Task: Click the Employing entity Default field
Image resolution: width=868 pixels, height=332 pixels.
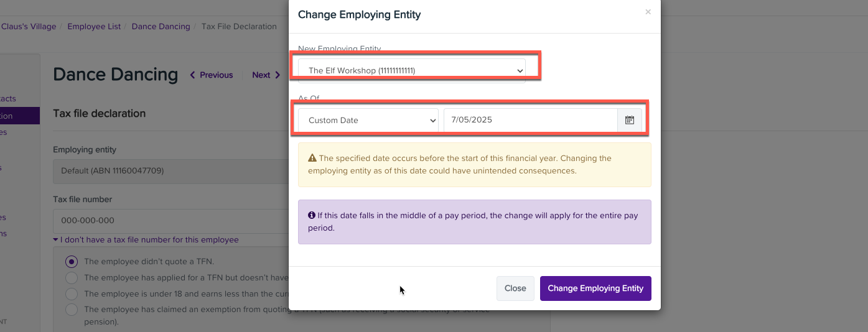Action: (168, 170)
